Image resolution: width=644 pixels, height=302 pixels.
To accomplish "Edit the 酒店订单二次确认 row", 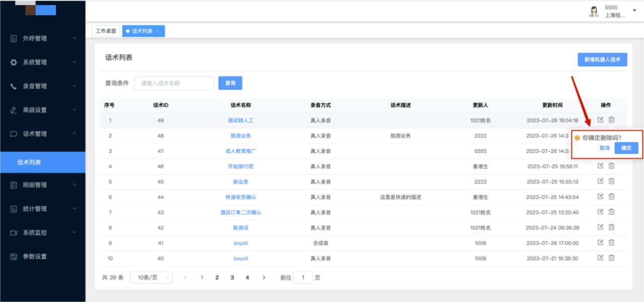I will point(600,212).
